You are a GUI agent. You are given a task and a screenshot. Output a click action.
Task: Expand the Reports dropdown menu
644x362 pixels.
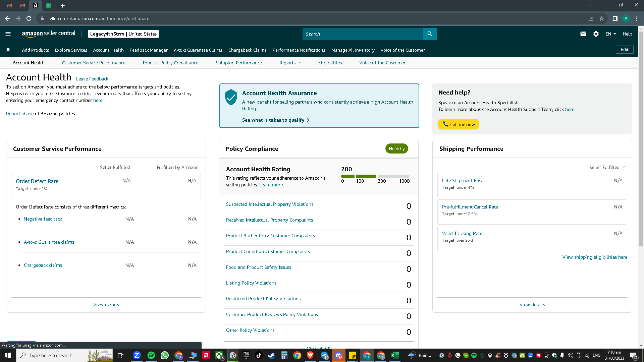[290, 63]
